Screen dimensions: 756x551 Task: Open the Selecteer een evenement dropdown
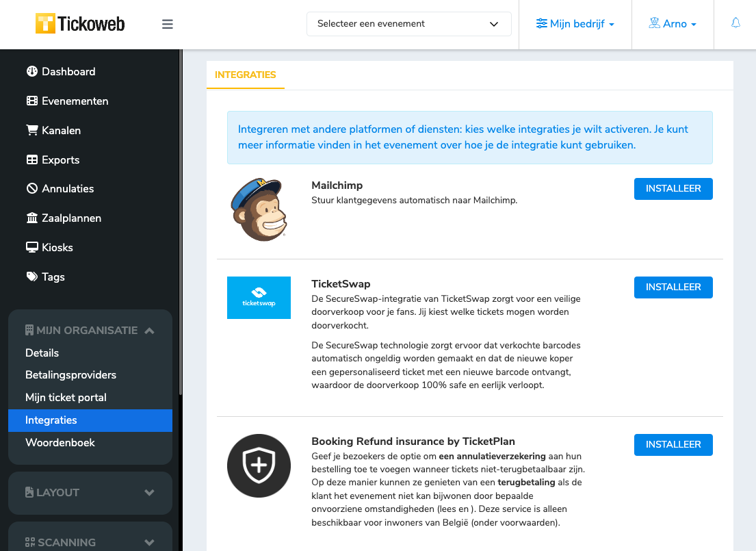tap(409, 24)
